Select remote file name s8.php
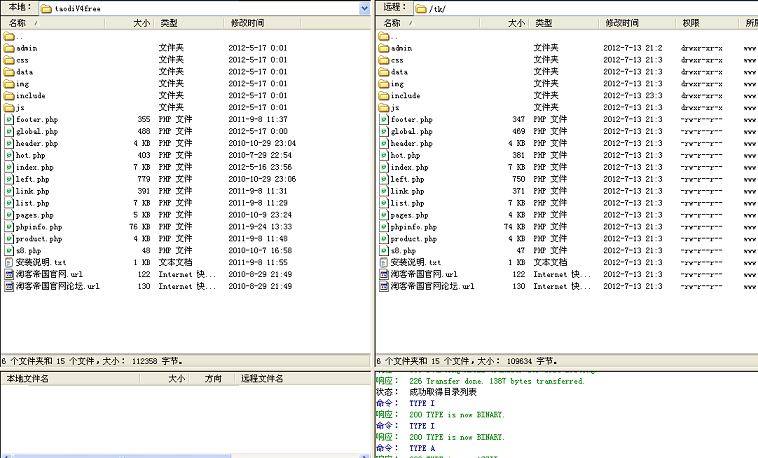The width and height of the screenshot is (758, 458). (x=403, y=251)
